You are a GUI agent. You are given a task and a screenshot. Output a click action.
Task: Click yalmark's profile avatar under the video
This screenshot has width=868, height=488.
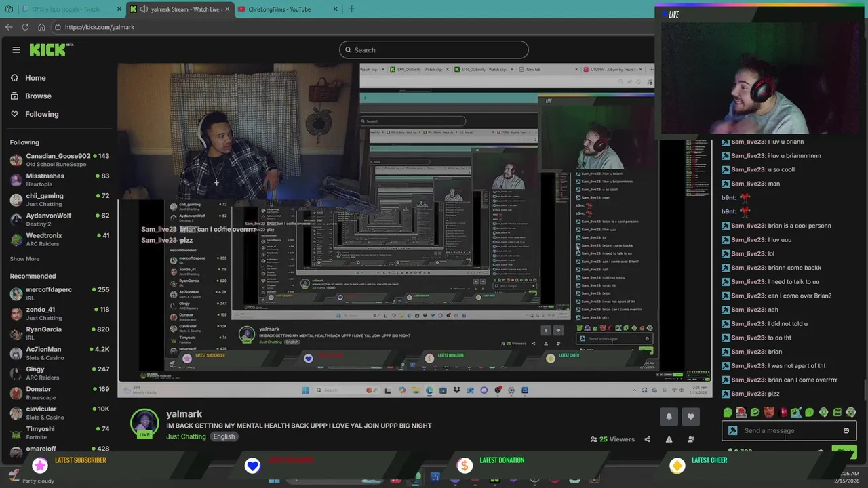click(144, 422)
